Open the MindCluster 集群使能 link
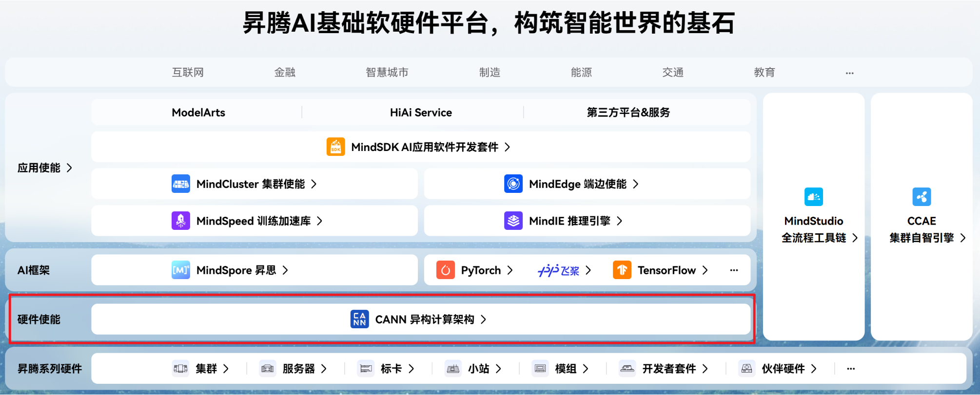980x395 pixels. tap(251, 184)
